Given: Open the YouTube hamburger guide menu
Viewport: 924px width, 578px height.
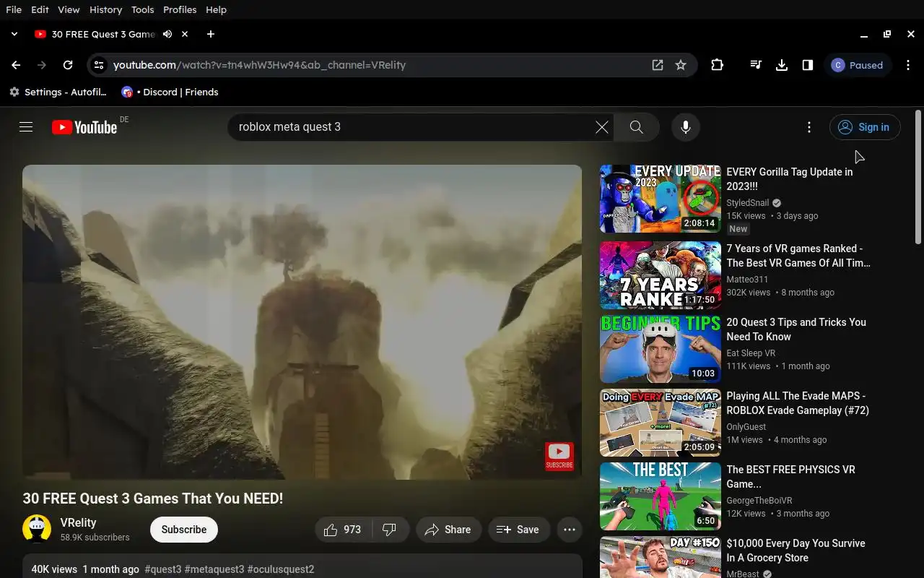Looking at the screenshot, I should pyautogui.click(x=26, y=127).
